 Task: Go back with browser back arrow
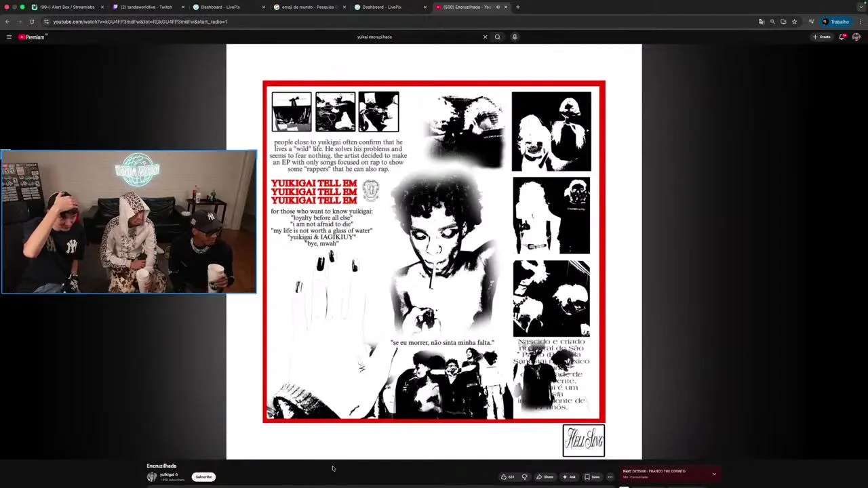click(7, 22)
